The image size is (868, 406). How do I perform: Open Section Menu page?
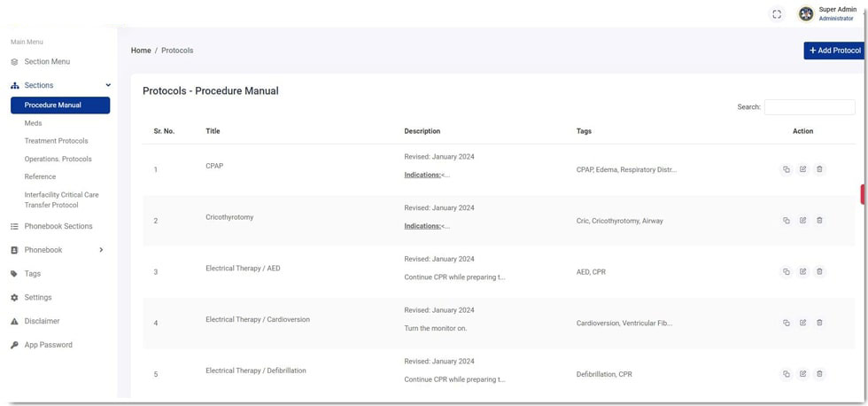pyautogui.click(x=47, y=61)
